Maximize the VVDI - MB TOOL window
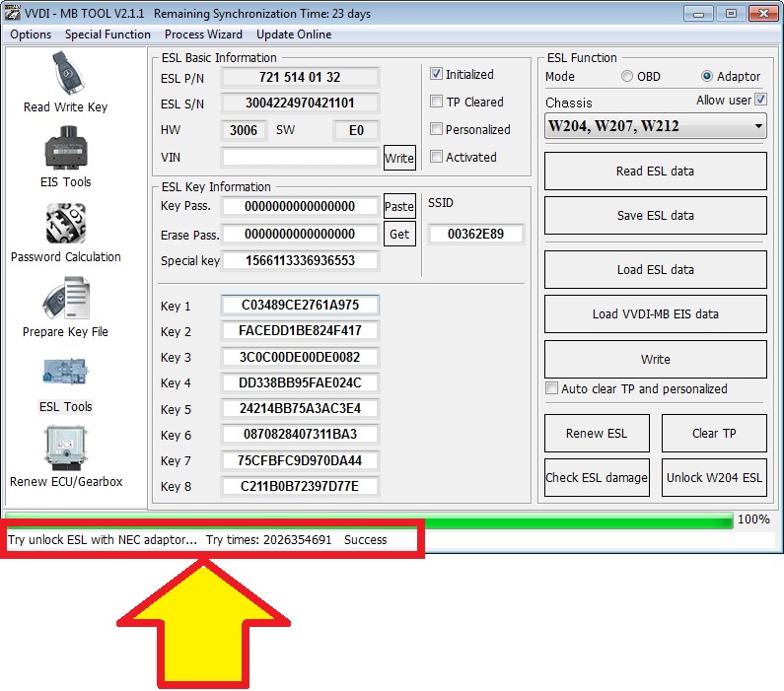The height and width of the screenshot is (691, 784). click(731, 14)
